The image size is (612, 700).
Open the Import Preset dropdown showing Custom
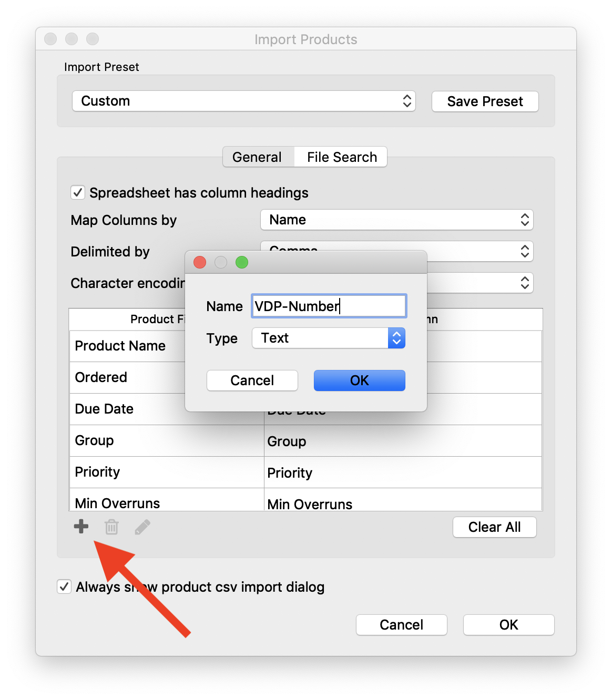tap(243, 101)
